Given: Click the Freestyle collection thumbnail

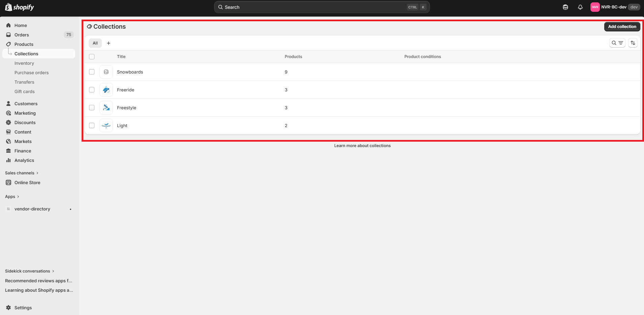Looking at the screenshot, I should coord(106,108).
